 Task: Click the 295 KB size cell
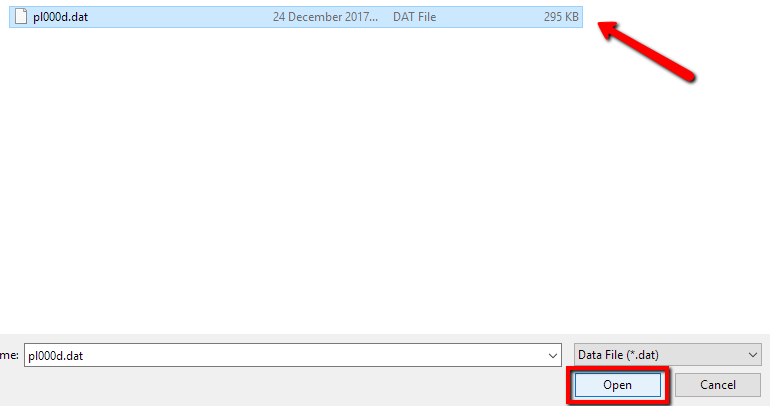pos(561,17)
